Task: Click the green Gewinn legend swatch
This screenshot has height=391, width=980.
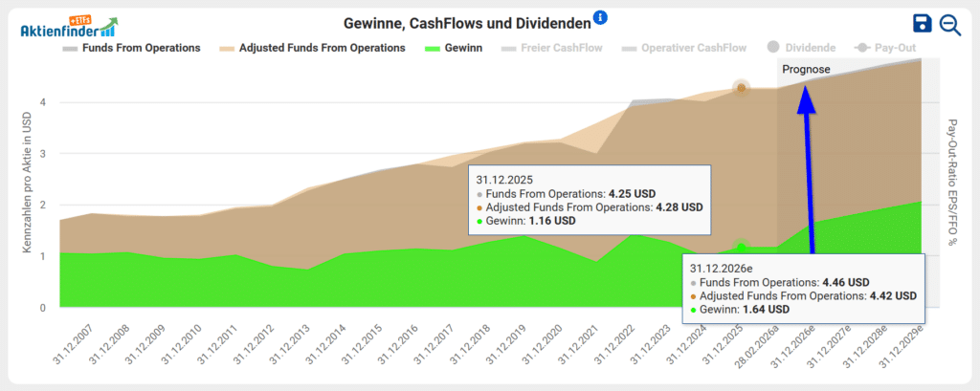Action: [x=434, y=48]
